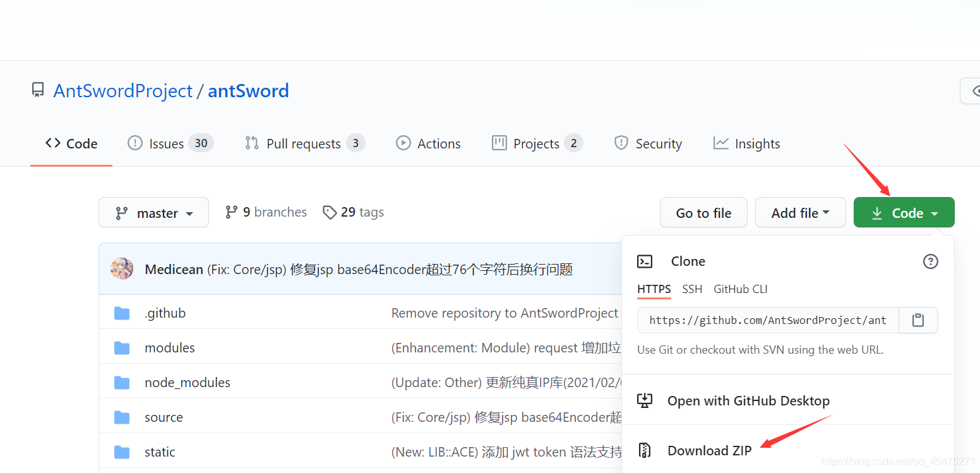Switch to the Code tab

click(71, 143)
